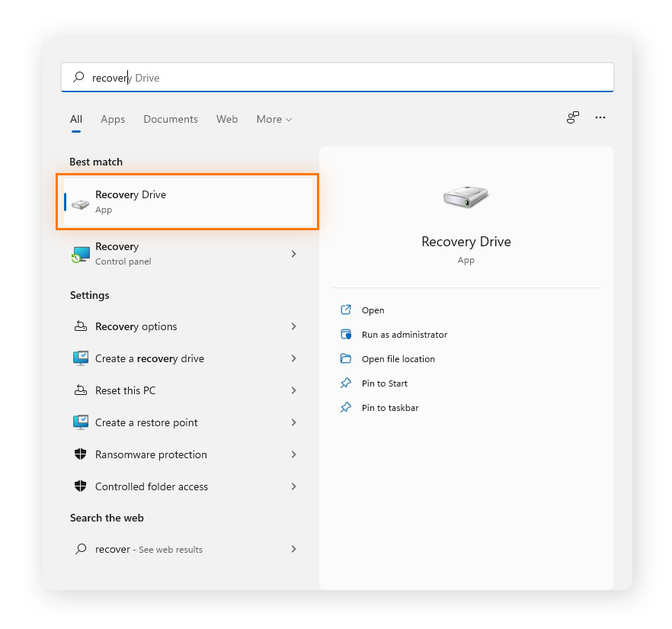Screen dimensions: 672x629
Task: Click the ellipsis options icon
Action: pyautogui.click(x=600, y=117)
